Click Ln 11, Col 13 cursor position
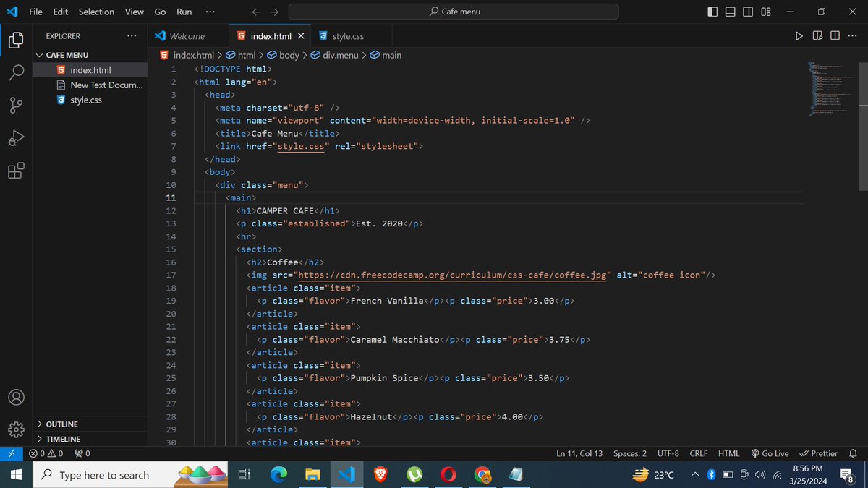This screenshot has height=488, width=868. [x=579, y=453]
